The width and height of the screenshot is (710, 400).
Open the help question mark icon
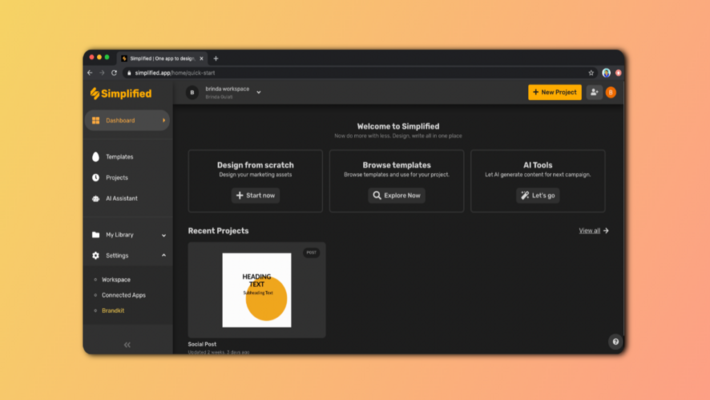[x=615, y=342]
